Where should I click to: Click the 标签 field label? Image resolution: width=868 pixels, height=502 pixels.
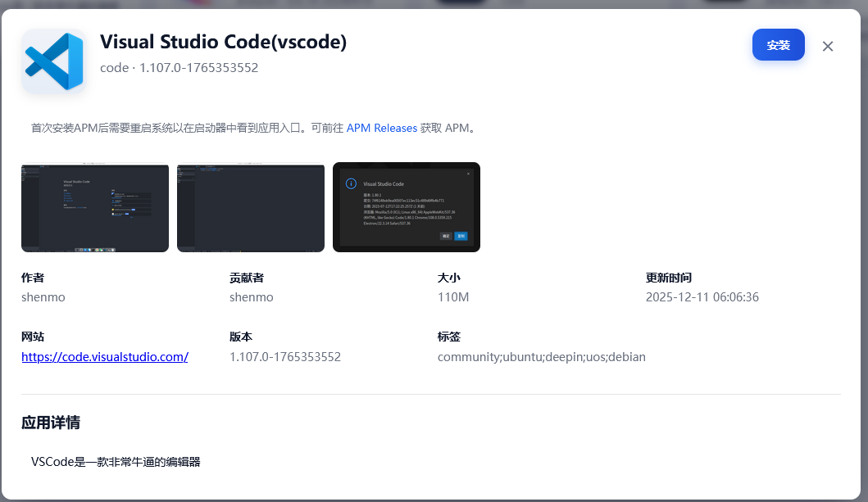coord(449,337)
